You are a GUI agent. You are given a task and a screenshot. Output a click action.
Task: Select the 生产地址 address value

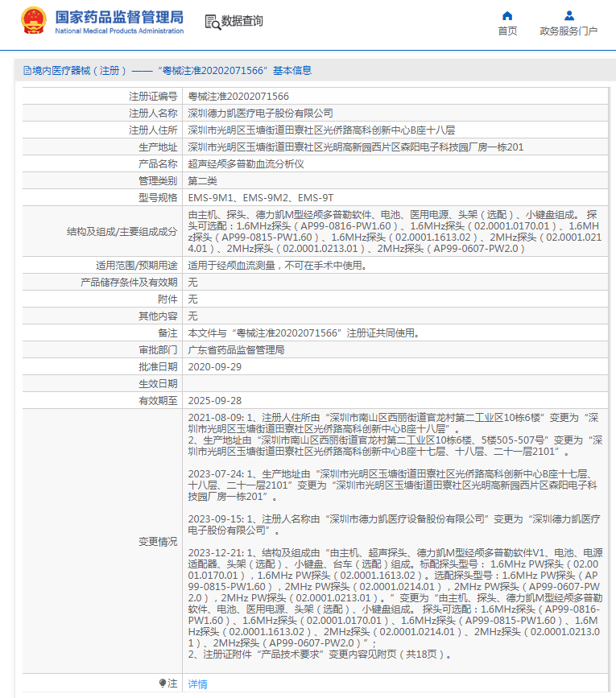coord(356,147)
